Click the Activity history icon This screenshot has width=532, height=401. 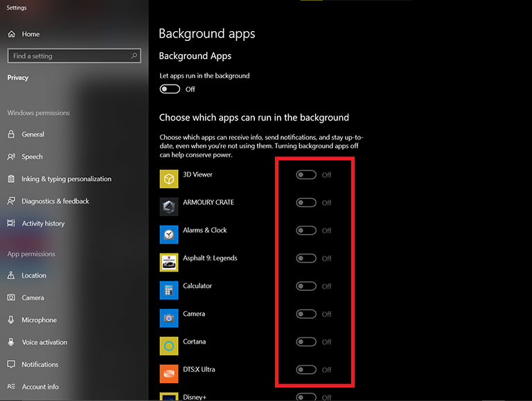pos(11,223)
